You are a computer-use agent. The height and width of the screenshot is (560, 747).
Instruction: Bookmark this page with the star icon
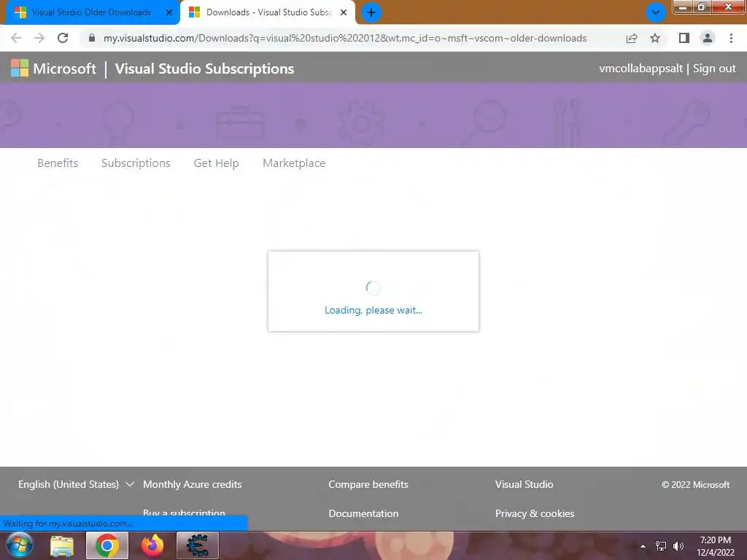coord(655,38)
